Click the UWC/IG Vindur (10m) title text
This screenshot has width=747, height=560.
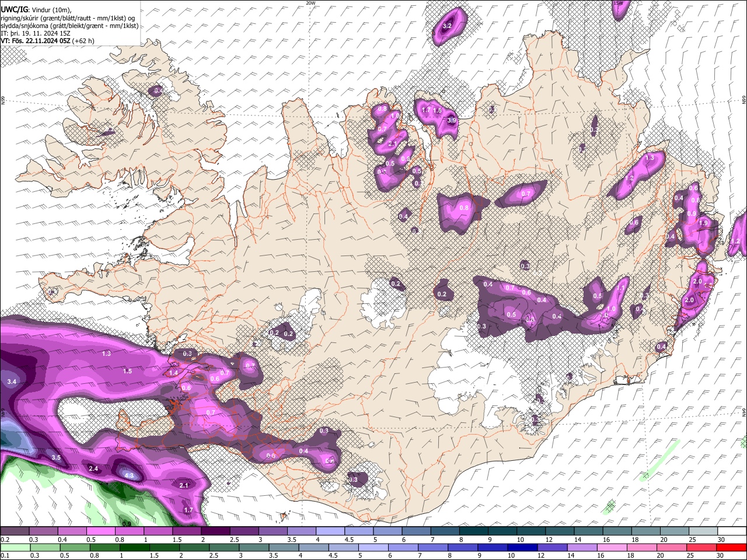click(36, 9)
